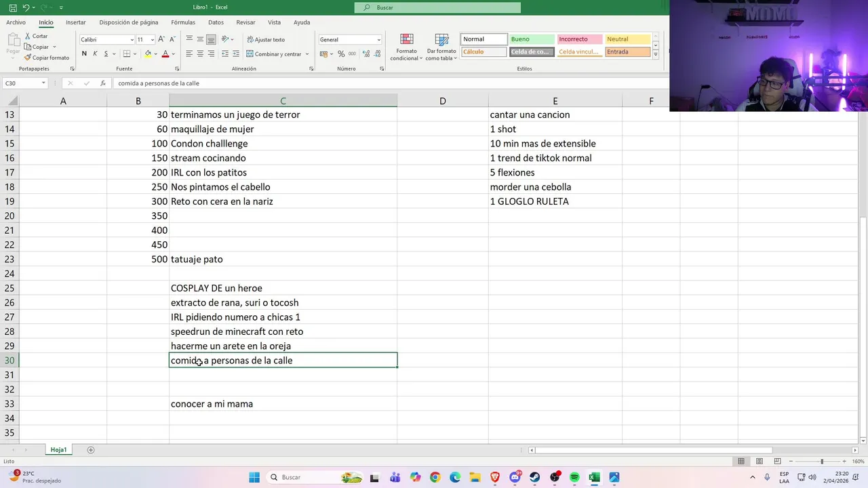This screenshot has height=488, width=868.
Task: Increase decimal places
Action: [x=366, y=54]
